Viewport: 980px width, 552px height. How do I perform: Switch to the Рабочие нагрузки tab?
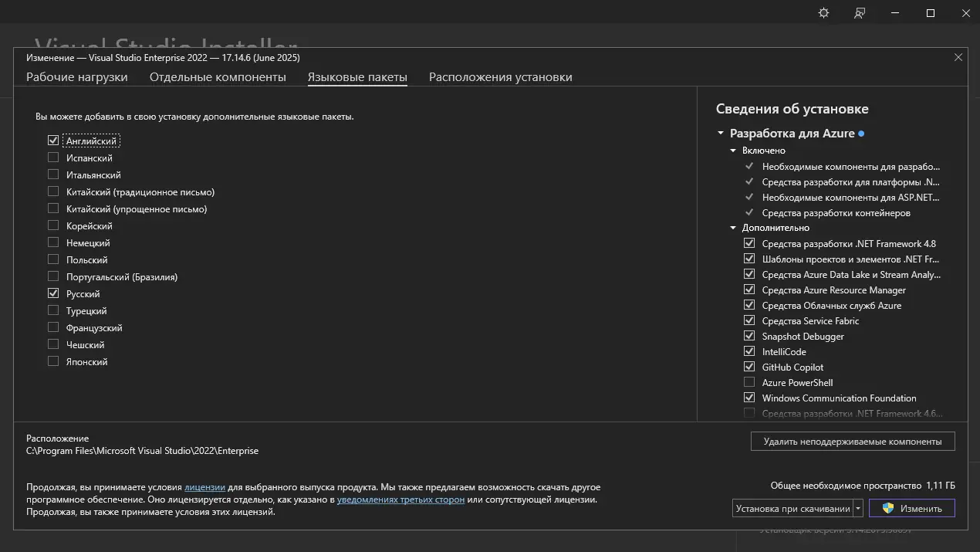77,77
